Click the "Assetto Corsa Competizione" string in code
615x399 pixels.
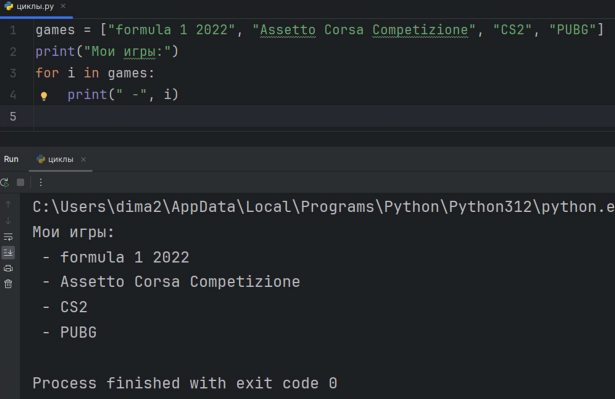pyautogui.click(x=364, y=30)
